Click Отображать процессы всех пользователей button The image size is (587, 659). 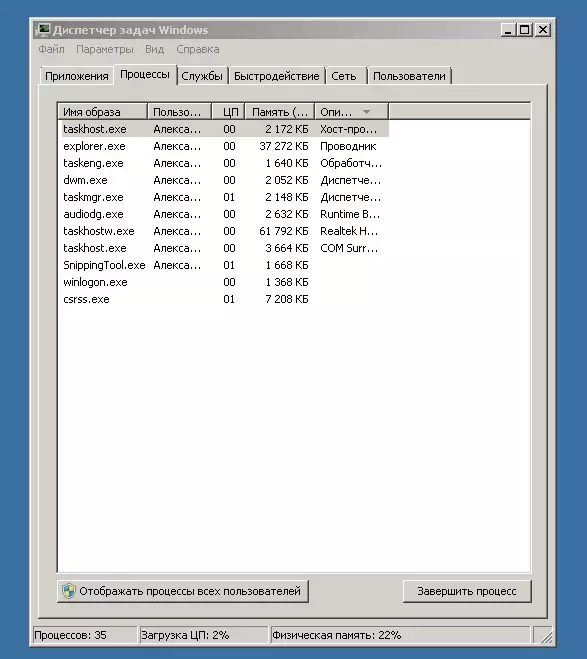(183, 591)
